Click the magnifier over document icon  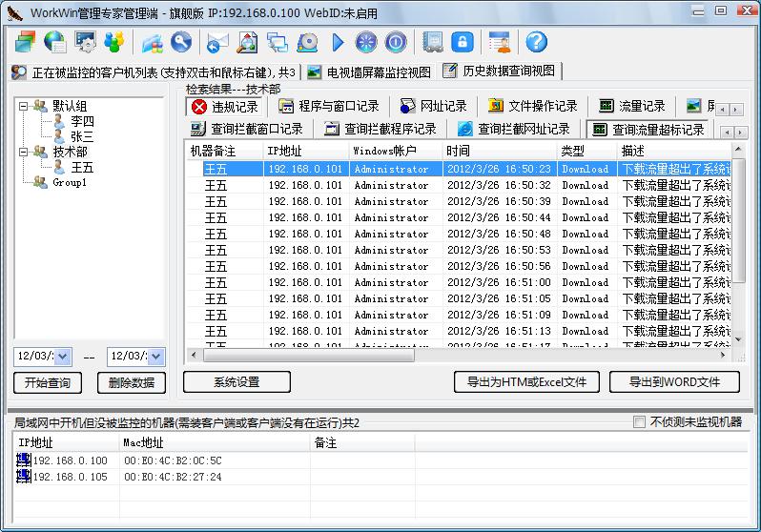point(247,42)
